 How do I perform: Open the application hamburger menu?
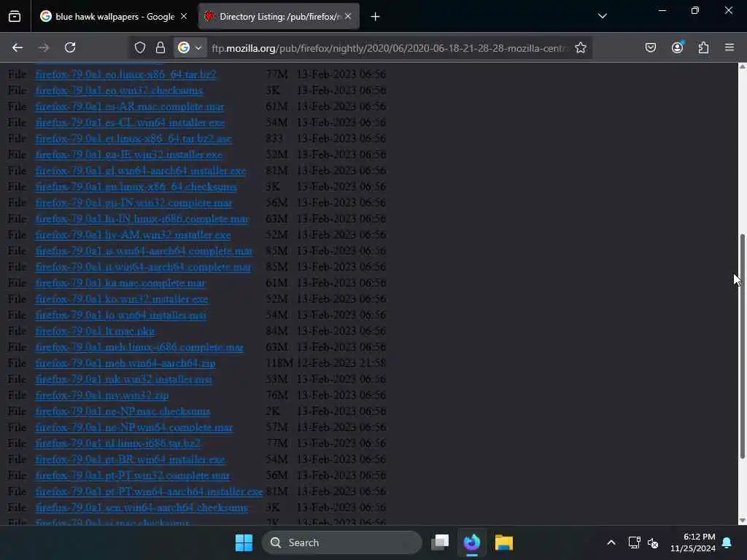click(729, 47)
